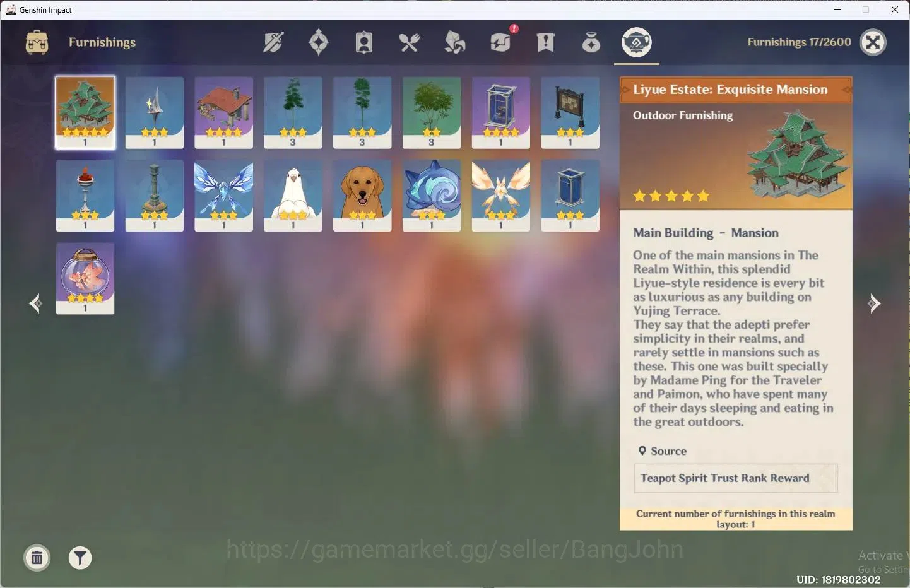The height and width of the screenshot is (588, 910).
Task: Switch to the Quest items tab
Action: pyautogui.click(x=546, y=42)
